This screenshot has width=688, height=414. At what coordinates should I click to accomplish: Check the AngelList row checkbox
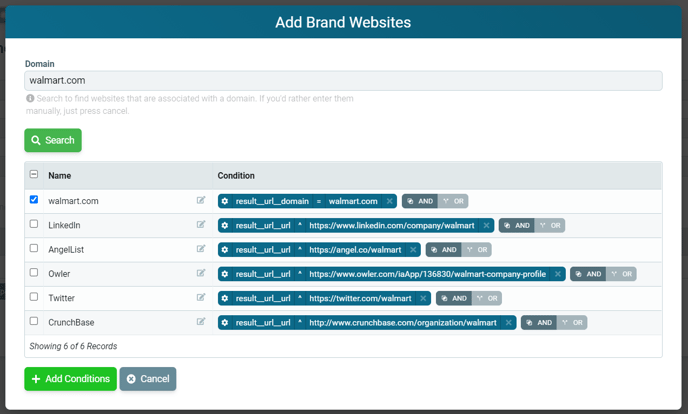[x=34, y=248]
